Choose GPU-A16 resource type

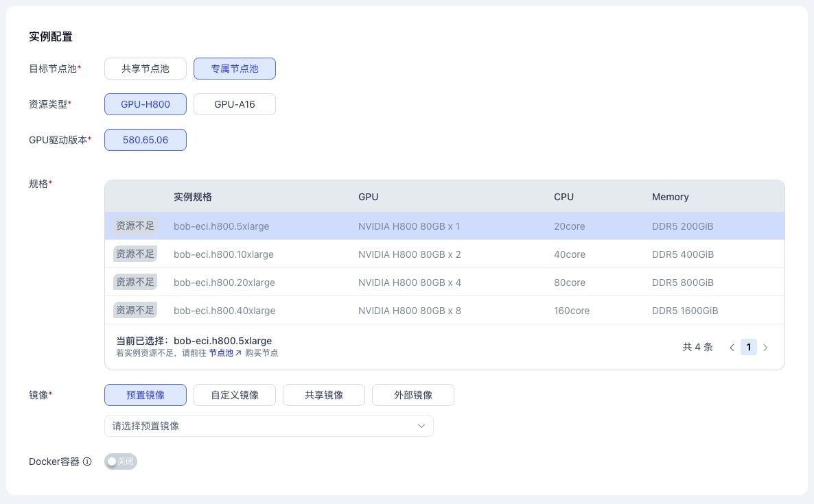pyautogui.click(x=235, y=104)
